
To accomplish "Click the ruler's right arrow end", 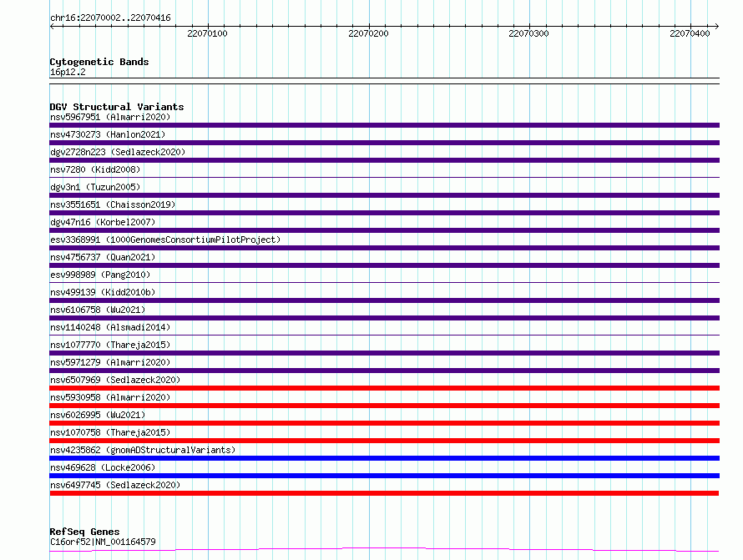I will [x=717, y=27].
